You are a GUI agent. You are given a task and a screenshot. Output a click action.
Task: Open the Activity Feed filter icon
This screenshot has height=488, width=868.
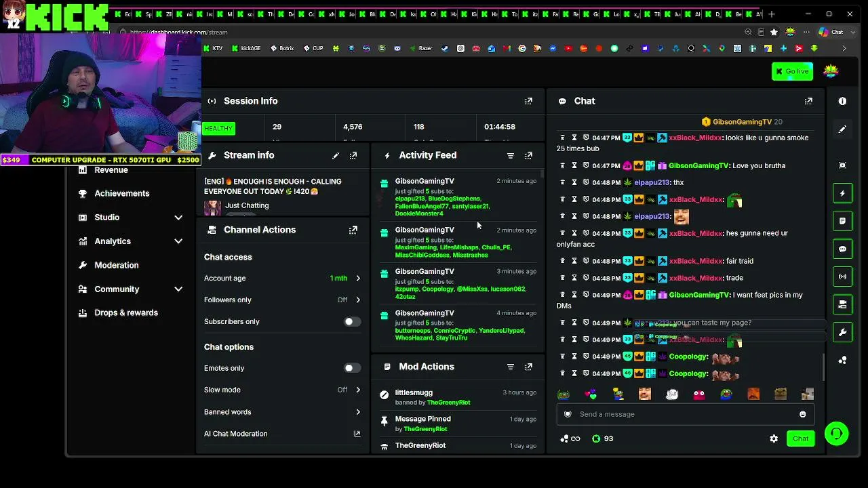(511, 156)
